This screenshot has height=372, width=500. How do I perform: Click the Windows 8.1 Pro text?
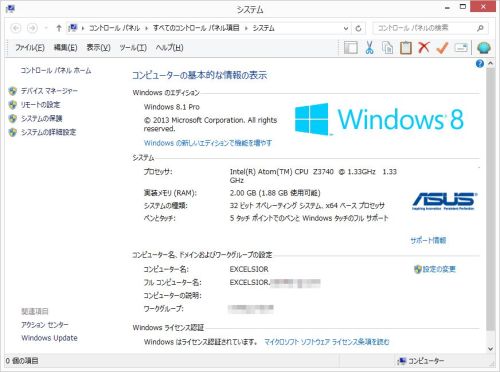172,107
